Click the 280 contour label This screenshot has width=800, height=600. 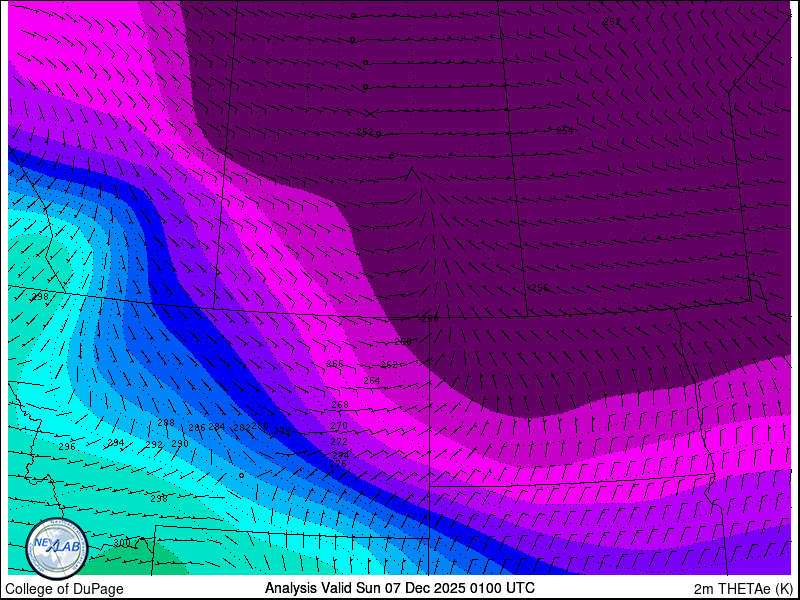260,426
